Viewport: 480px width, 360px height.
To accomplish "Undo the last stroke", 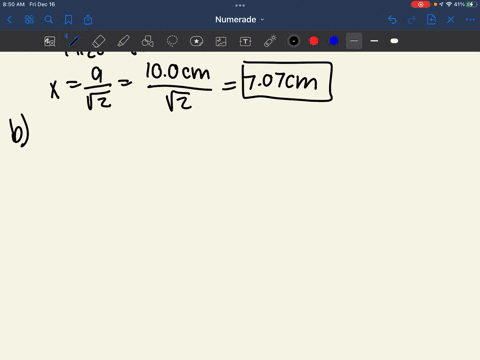I will (x=392, y=20).
